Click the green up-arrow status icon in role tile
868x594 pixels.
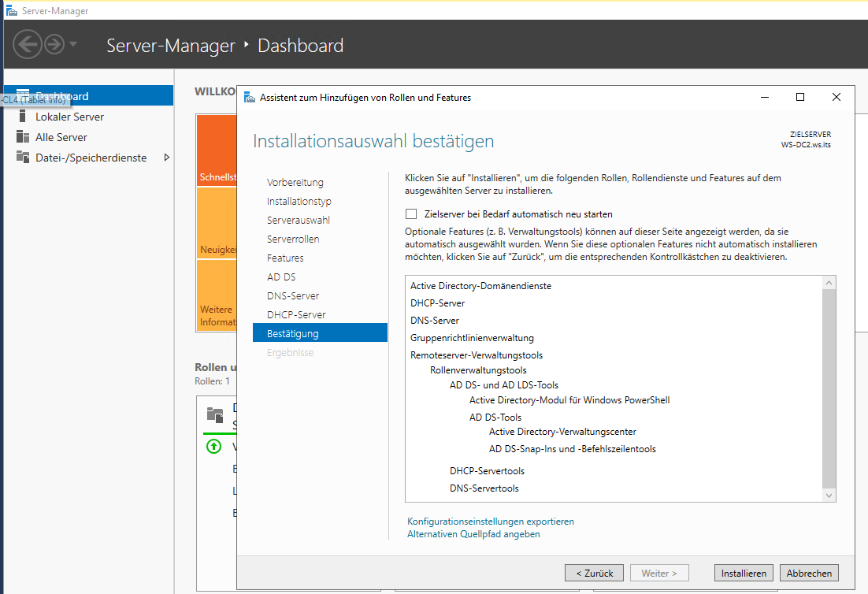click(x=213, y=446)
